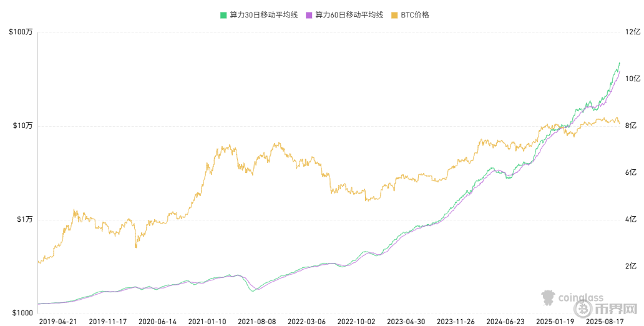Select the 2023-04-30 date axis label
Screen dimensions: 644x326
406,321
